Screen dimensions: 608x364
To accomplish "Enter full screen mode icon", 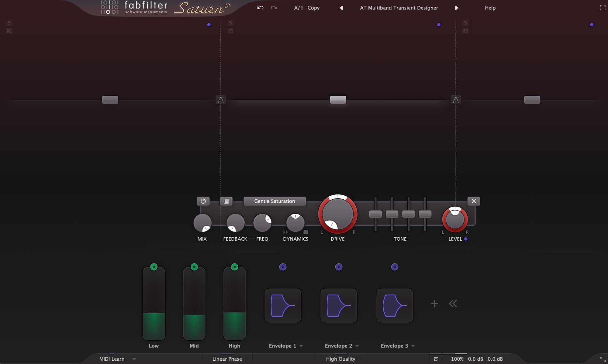I will point(602,8).
